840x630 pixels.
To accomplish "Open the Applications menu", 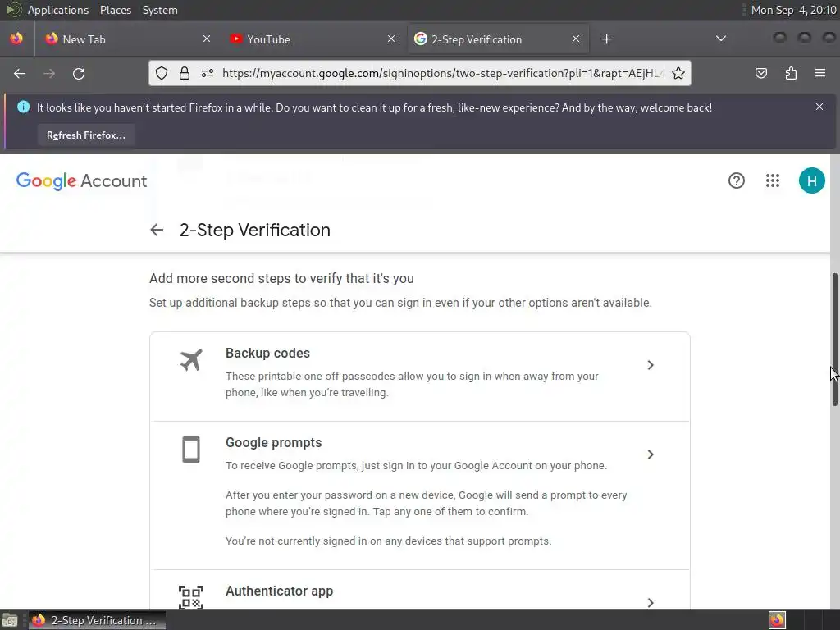I will coord(58,10).
